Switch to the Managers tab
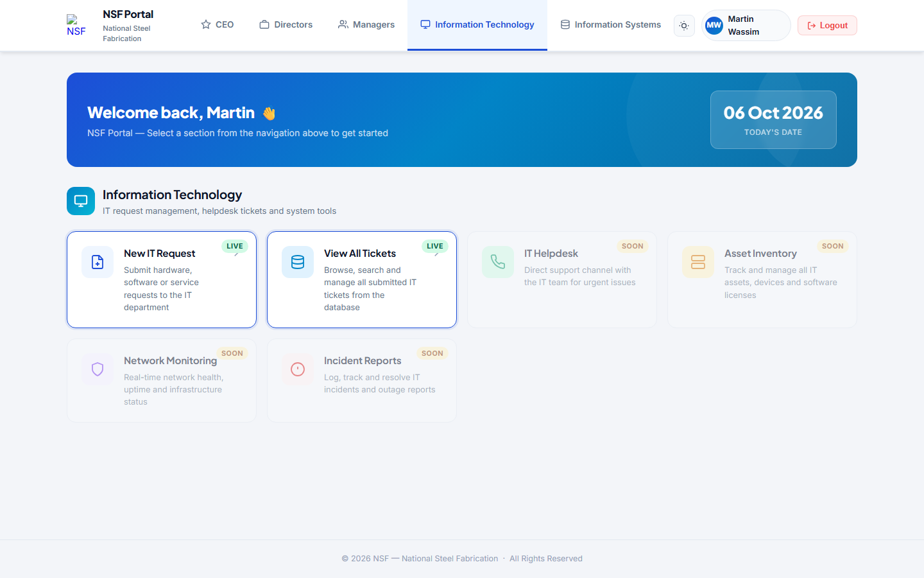This screenshot has height=578, width=924. click(366, 25)
